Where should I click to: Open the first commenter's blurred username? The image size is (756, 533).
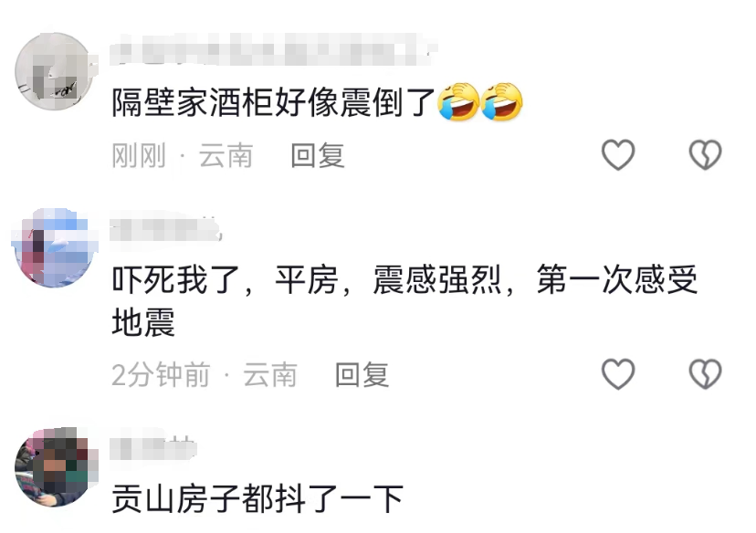[273, 49]
